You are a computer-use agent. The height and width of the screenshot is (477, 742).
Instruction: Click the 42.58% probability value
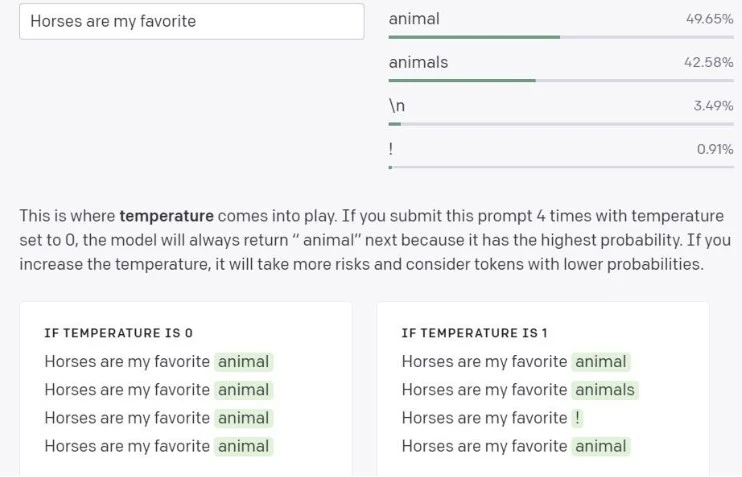[709, 62]
